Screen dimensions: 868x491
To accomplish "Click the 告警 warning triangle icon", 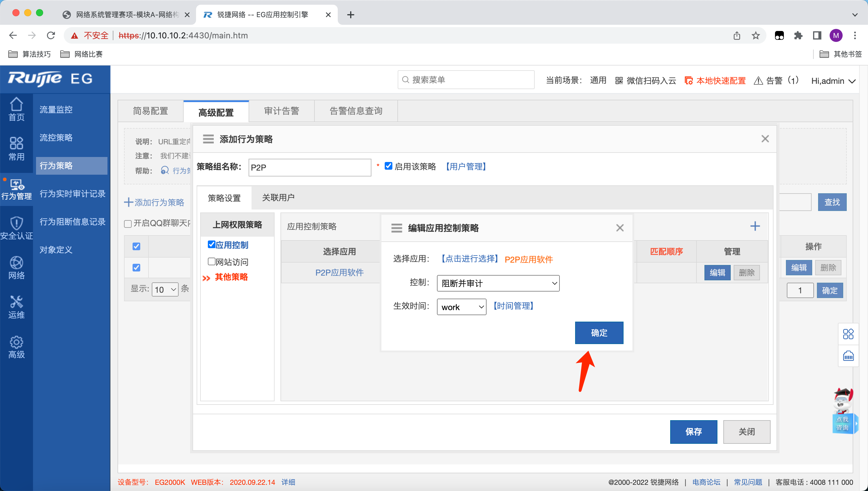I will pos(758,81).
